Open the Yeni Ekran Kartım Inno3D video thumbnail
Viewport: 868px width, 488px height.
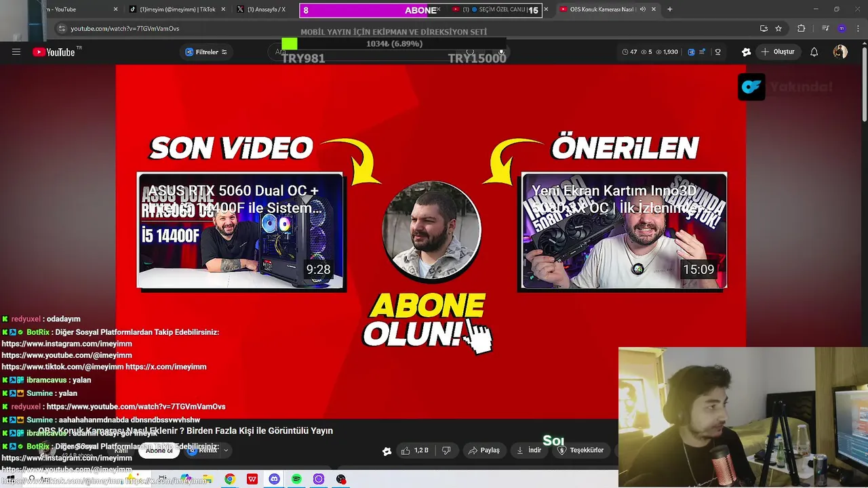[624, 231]
